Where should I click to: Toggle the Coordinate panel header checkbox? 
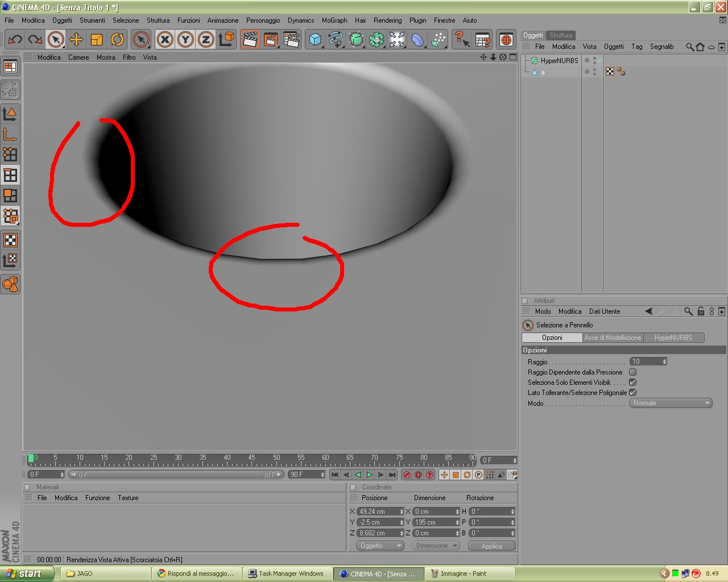coord(353,487)
